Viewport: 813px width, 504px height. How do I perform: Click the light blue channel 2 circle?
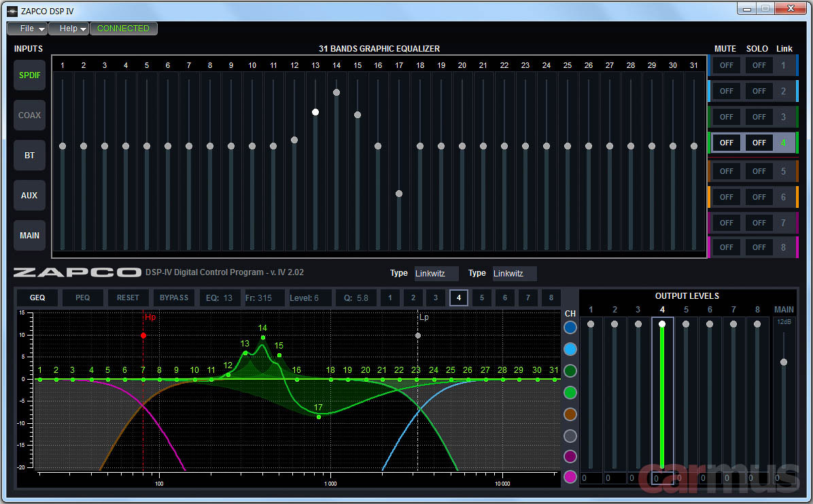(570, 349)
